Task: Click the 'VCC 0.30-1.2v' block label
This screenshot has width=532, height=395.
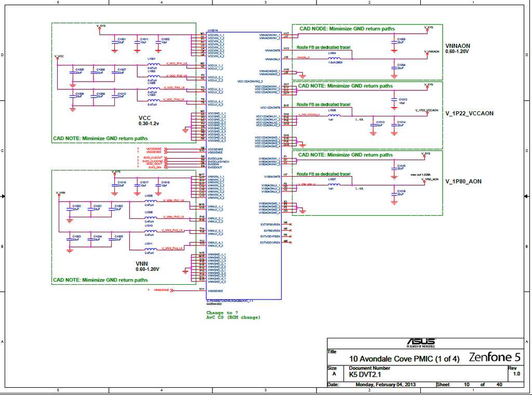Action: pos(149,121)
